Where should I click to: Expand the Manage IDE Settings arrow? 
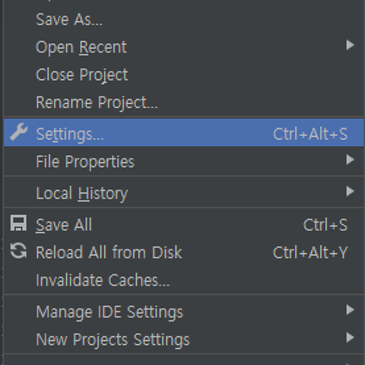click(350, 310)
